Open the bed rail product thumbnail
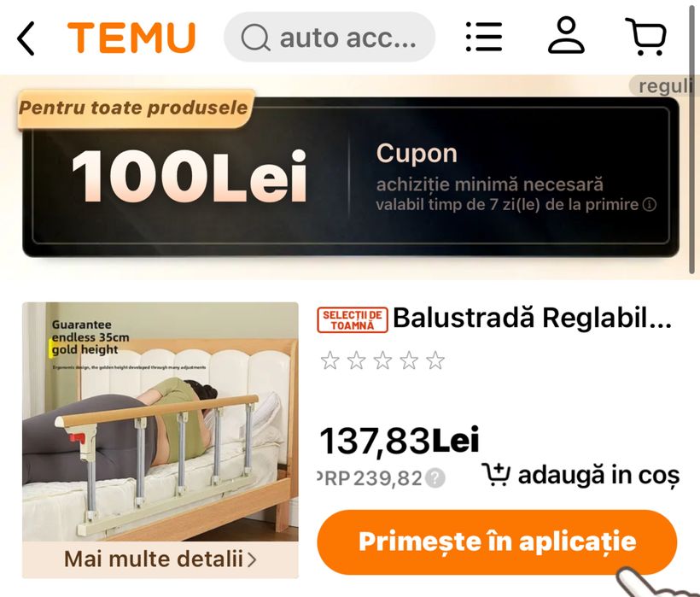This screenshot has width=700, height=597. point(160,422)
